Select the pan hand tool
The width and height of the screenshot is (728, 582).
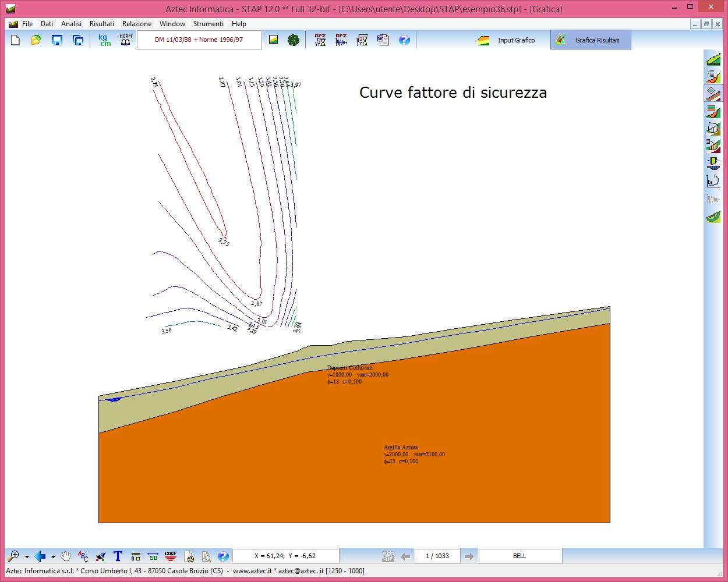(66, 556)
